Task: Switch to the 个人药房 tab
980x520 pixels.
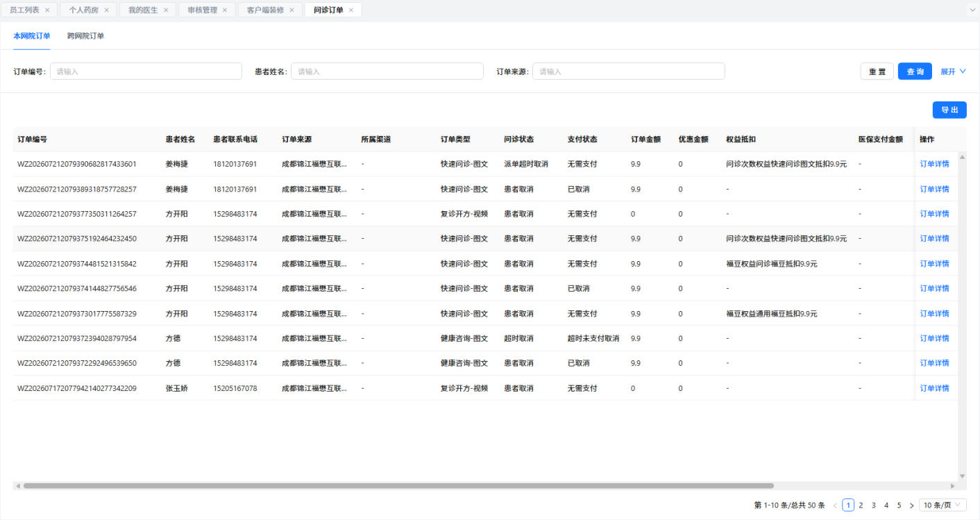Action: 83,10
